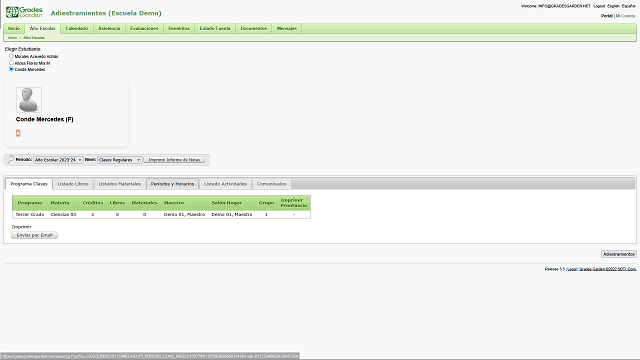Open the Nivel dropdown Clases Regulares
This screenshot has height=360, width=640.
120,160
